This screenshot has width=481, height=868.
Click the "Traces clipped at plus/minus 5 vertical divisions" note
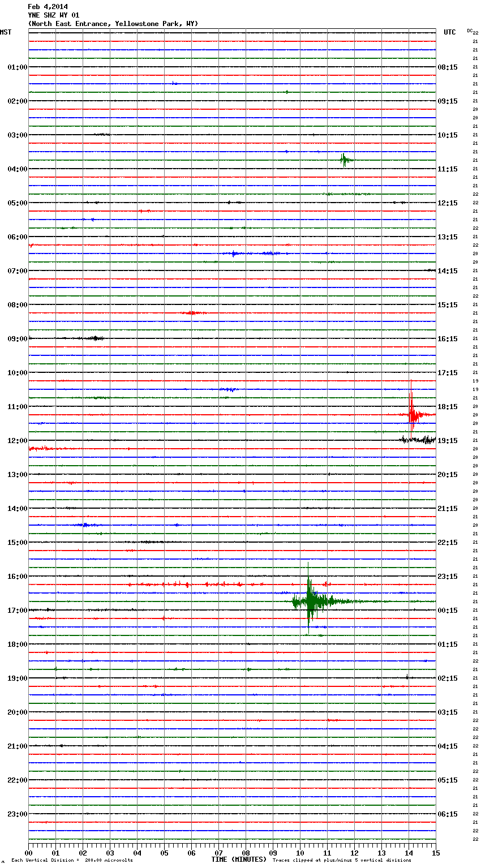tap(342, 861)
